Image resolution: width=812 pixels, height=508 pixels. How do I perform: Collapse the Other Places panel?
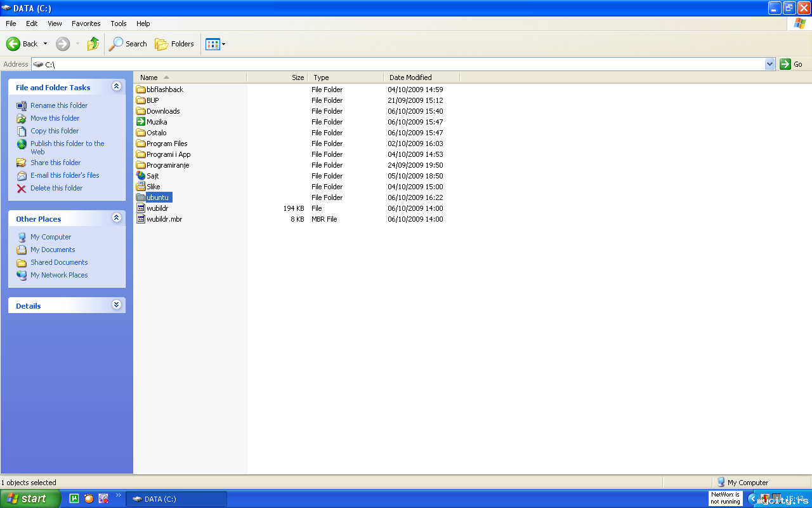pyautogui.click(x=116, y=218)
